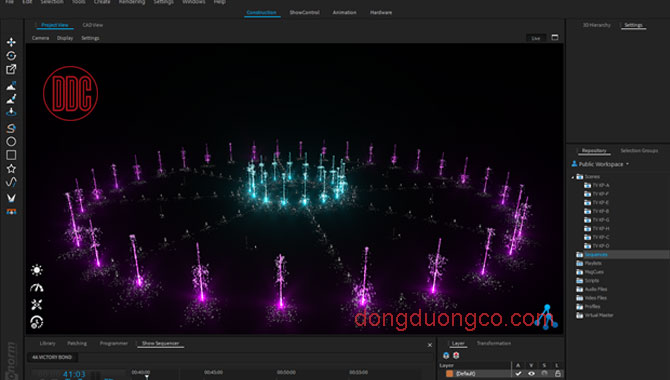Screen dimensions: 670x380
Task: Switch to the Hardware workspace tab
Action: [x=381, y=12]
